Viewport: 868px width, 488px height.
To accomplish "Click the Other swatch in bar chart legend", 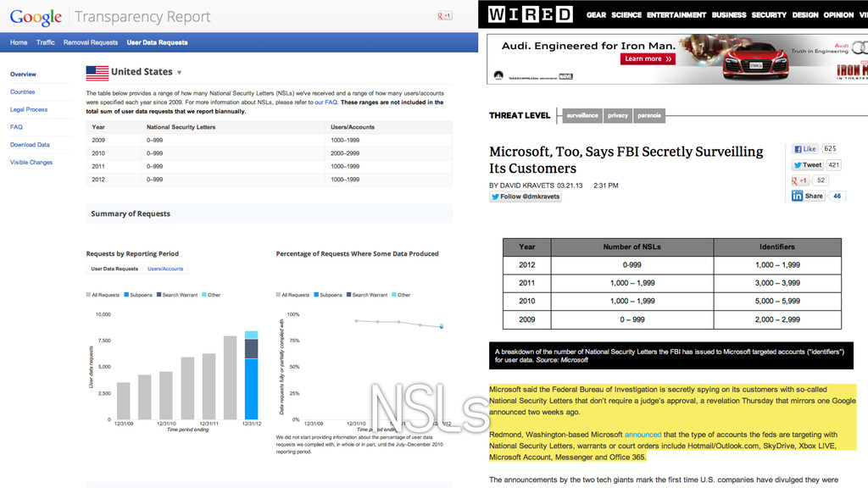I will click(204, 295).
